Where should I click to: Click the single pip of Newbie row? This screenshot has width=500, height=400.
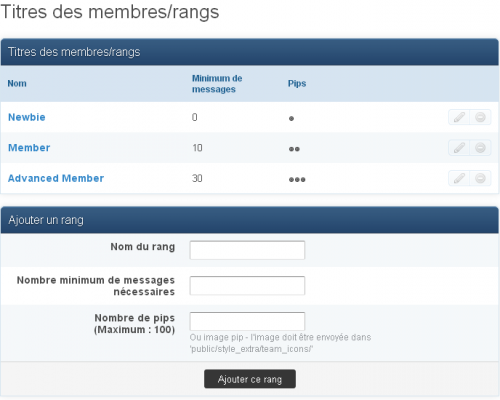291,118
